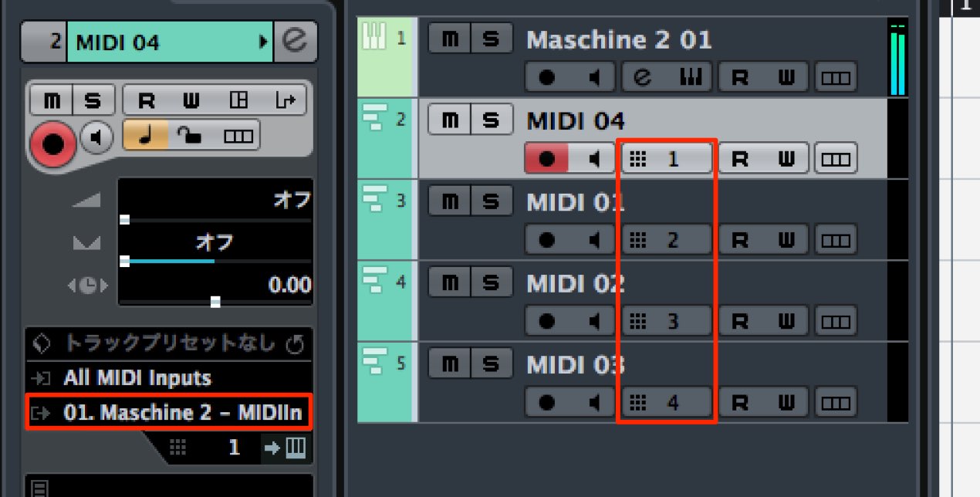Enable Write automation in Inspector
Screen dimensions: 980x497
coord(191,100)
